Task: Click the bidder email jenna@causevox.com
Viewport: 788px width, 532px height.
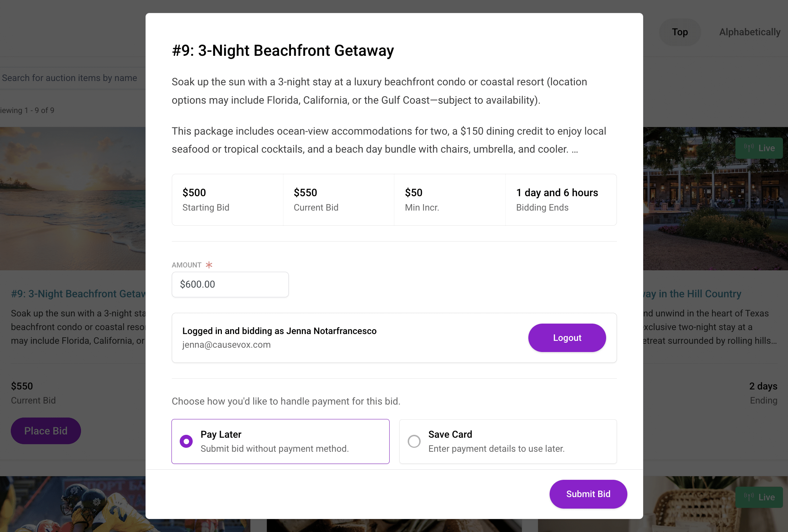Action: click(226, 345)
